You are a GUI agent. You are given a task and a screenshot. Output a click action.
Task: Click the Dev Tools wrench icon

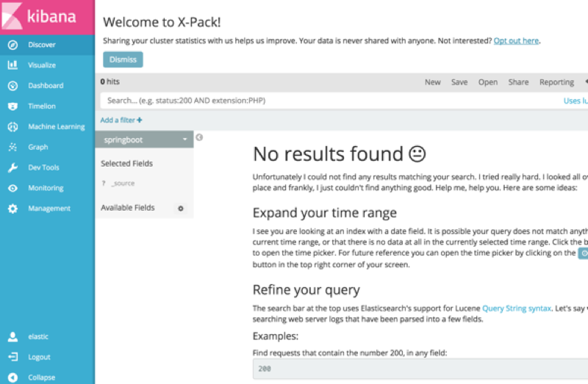[12, 168]
